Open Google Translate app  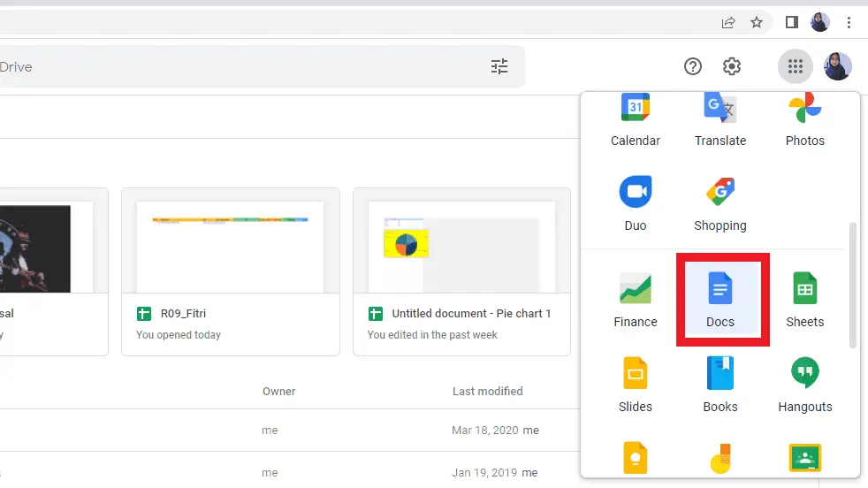click(720, 119)
